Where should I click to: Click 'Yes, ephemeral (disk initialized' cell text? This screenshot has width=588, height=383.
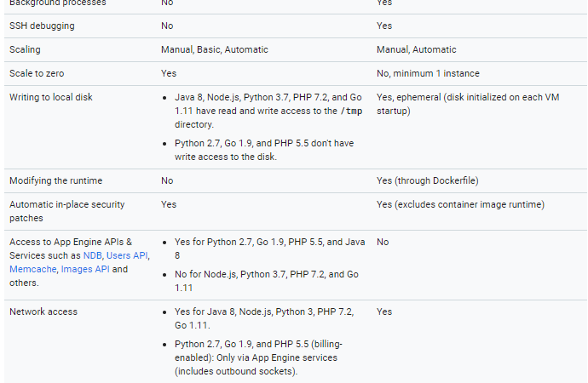point(468,104)
